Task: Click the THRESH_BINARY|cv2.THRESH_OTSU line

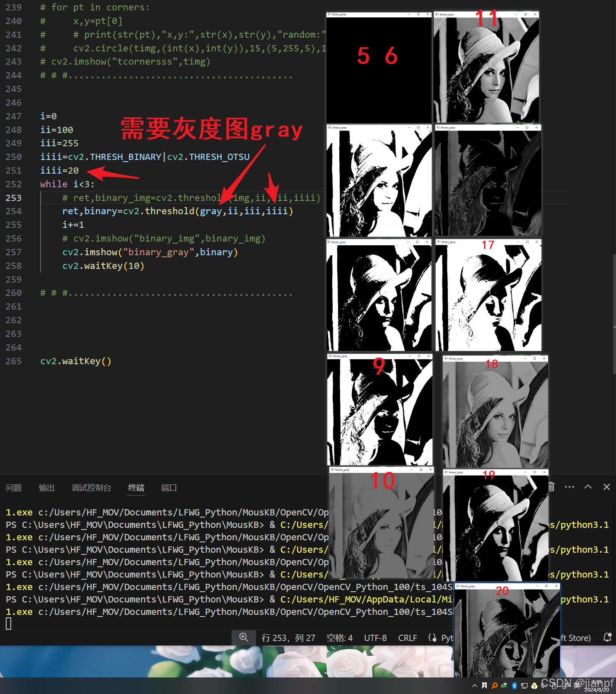Action: (x=145, y=157)
